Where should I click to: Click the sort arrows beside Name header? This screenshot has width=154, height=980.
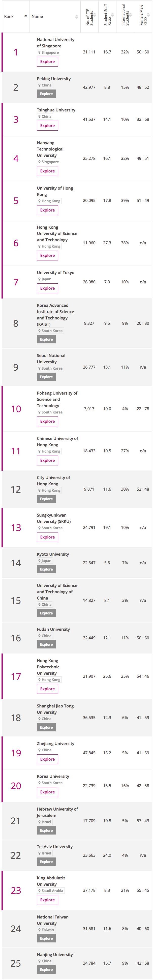coord(76,17)
